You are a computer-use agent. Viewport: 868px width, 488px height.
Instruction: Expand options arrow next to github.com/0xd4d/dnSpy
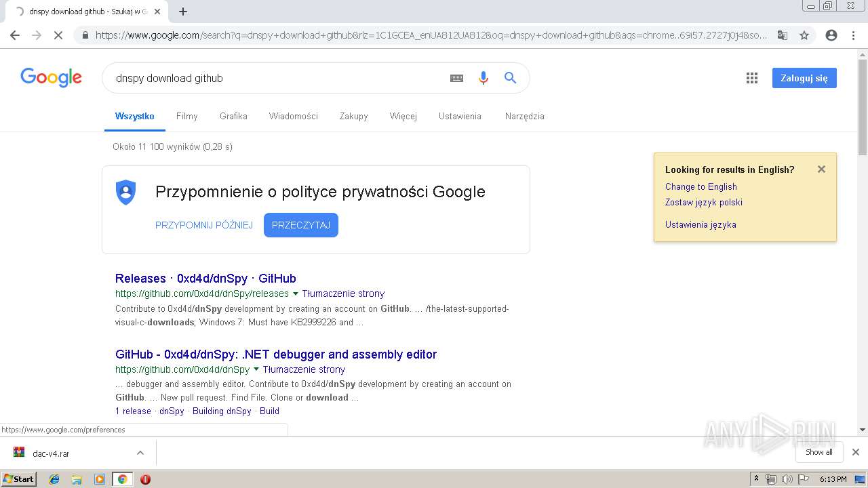pos(256,370)
